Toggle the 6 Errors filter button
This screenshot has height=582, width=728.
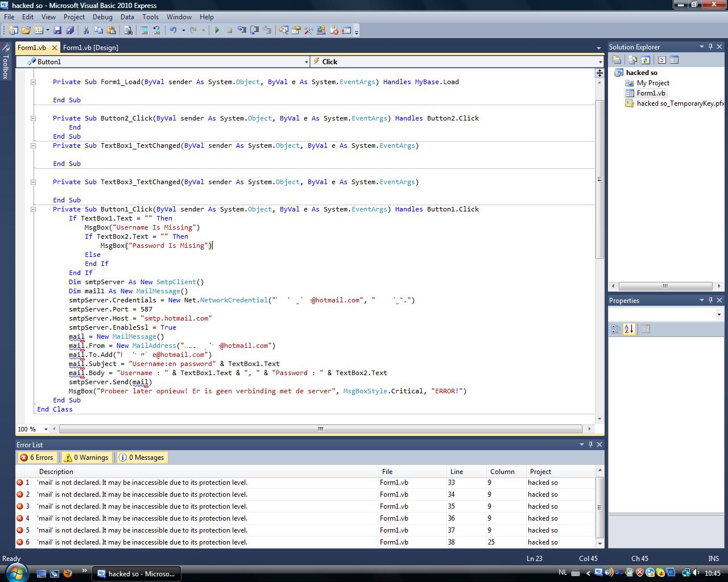37,458
